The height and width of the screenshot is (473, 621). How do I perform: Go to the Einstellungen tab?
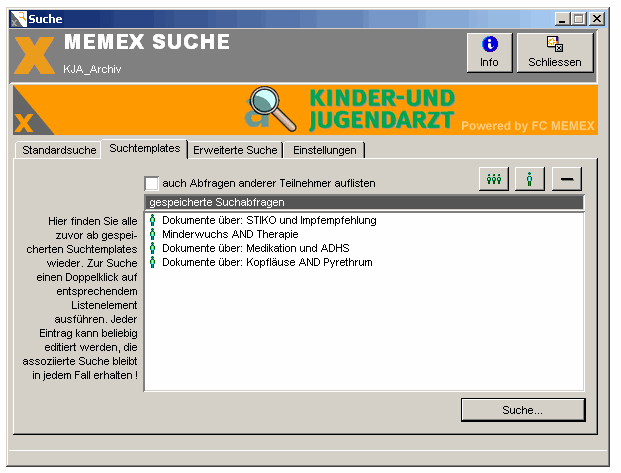[325, 150]
